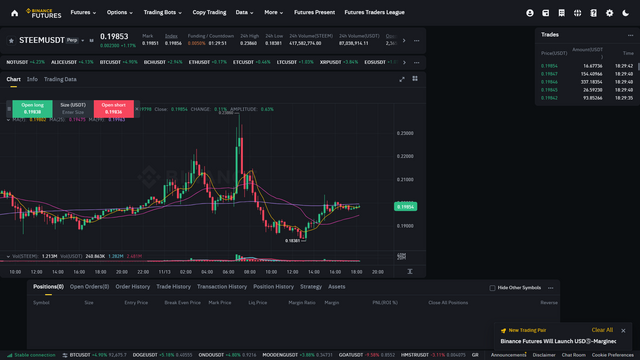Open the Binance Futures logo link
640x360 pixels.
[44, 13]
